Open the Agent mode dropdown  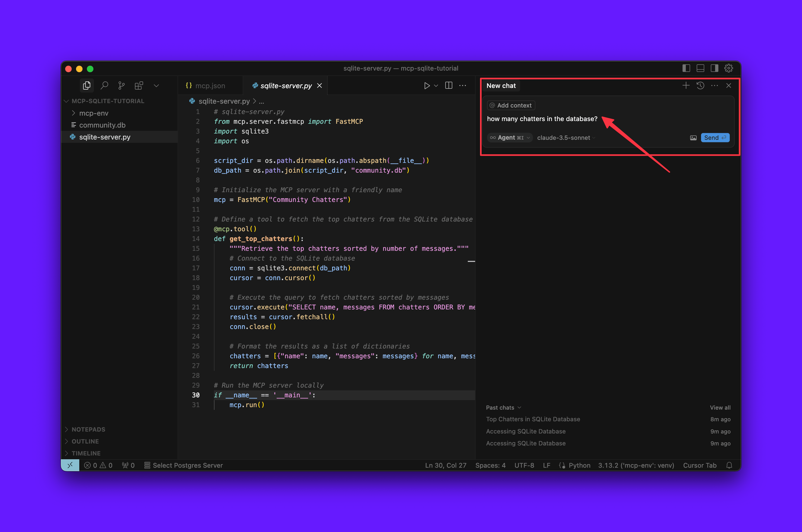point(510,138)
